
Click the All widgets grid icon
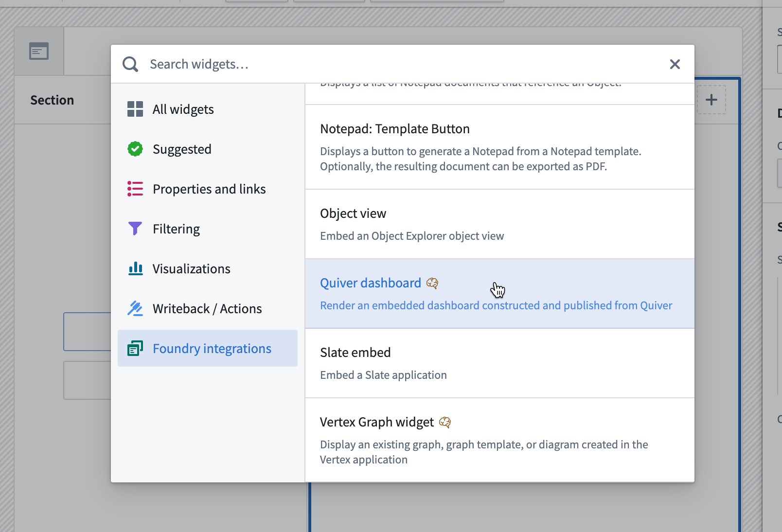135,109
